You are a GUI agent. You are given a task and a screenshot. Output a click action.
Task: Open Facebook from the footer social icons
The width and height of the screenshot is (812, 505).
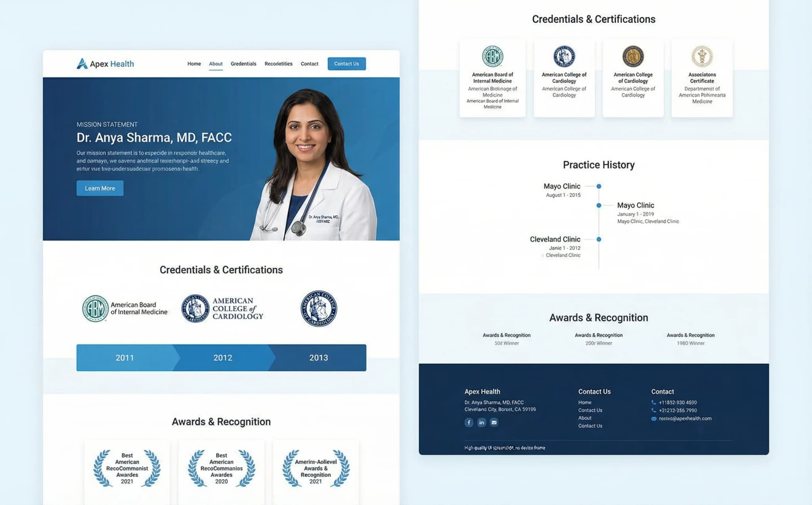click(x=469, y=423)
